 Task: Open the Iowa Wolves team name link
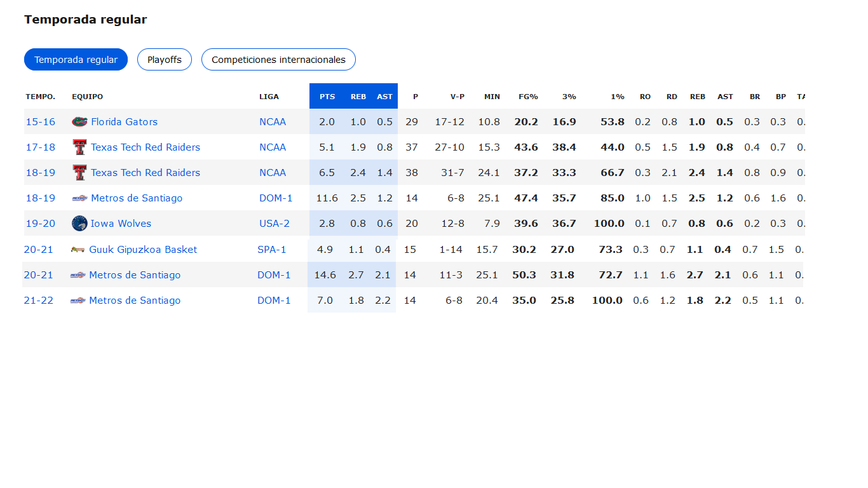(x=121, y=224)
